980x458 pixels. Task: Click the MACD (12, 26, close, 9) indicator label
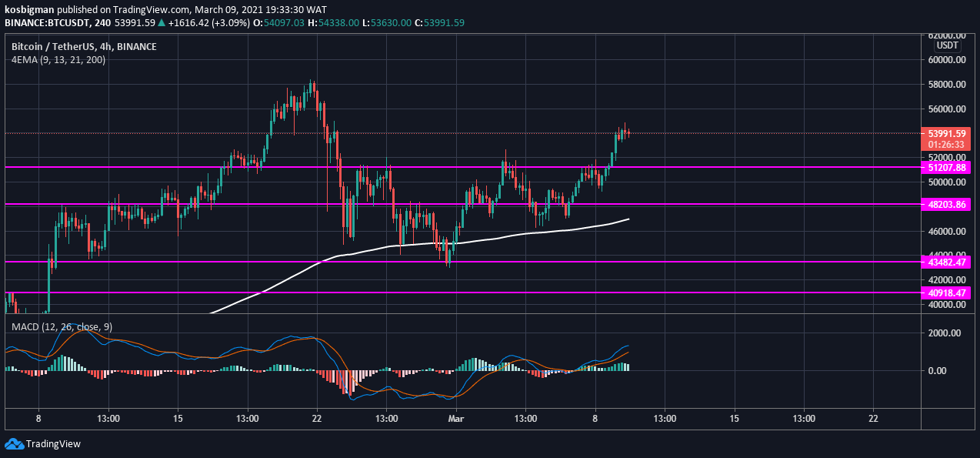coord(62,327)
